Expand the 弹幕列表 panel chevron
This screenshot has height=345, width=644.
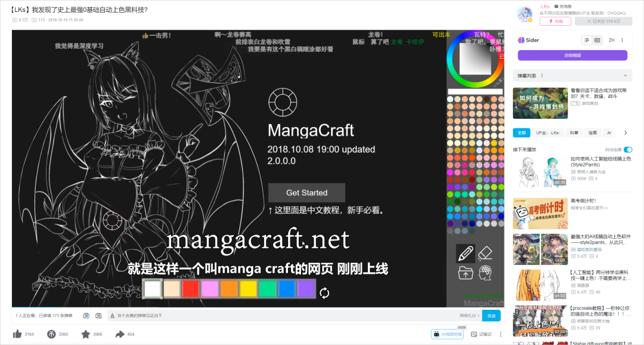coord(626,76)
